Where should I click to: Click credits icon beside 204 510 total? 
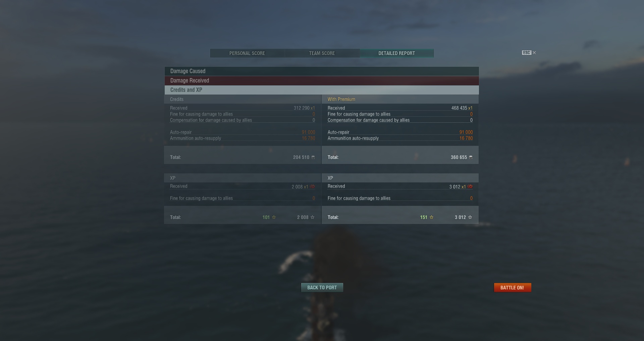(313, 157)
